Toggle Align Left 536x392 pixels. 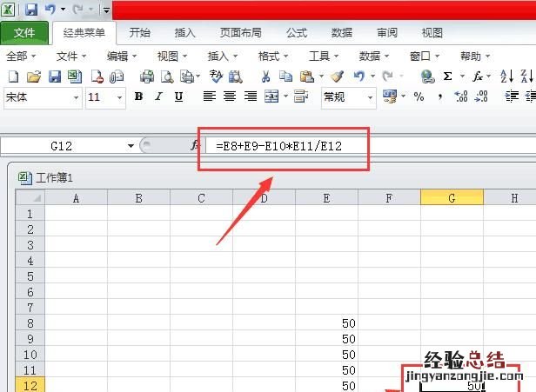[209, 96]
